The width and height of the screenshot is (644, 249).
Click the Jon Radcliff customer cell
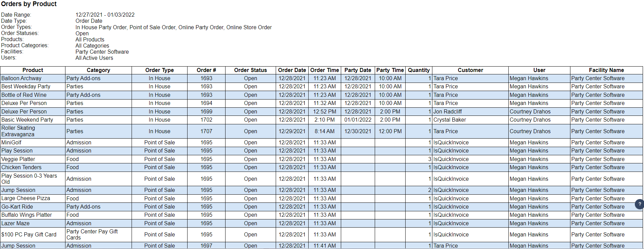click(x=470, y=112)
